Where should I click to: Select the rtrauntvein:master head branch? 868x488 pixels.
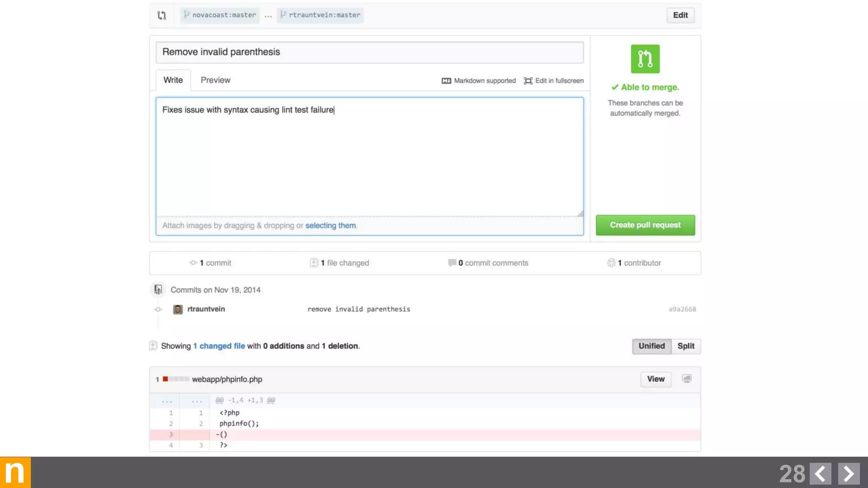coord(320,15)
